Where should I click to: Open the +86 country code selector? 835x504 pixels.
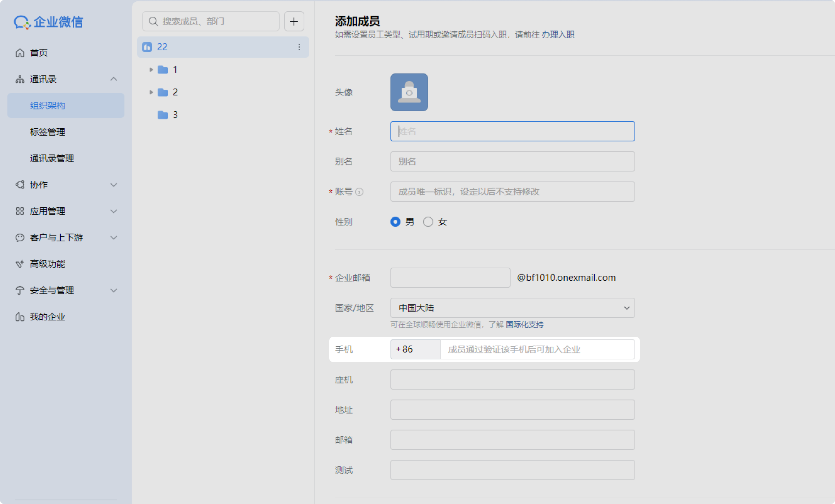coord(415,349)
